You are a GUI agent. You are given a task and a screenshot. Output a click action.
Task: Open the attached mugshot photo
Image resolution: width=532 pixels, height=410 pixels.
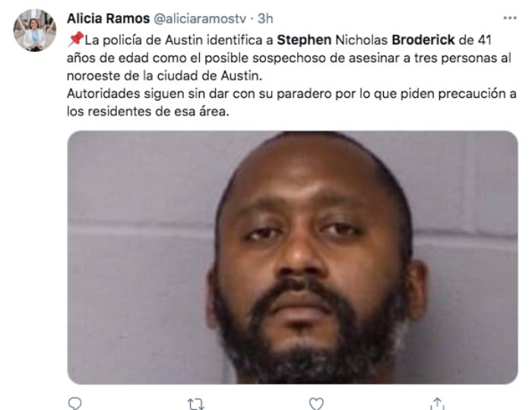click(x=293, y=257)
